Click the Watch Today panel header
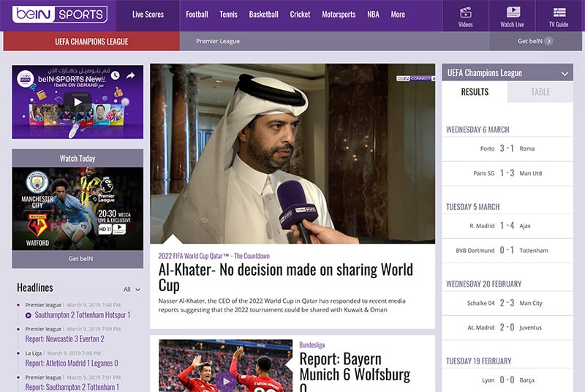This screenshot has width=585, height=392. 78,159
